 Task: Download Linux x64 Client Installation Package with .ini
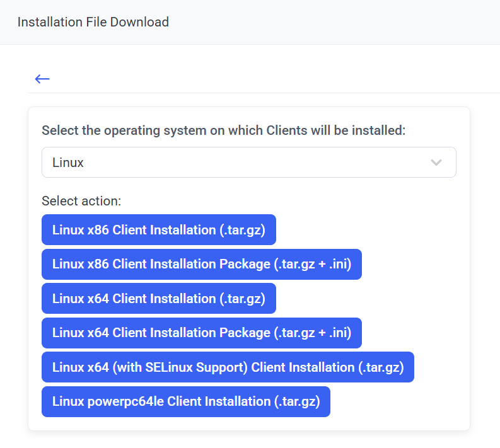pyautogui.click(x=201, y=333)
